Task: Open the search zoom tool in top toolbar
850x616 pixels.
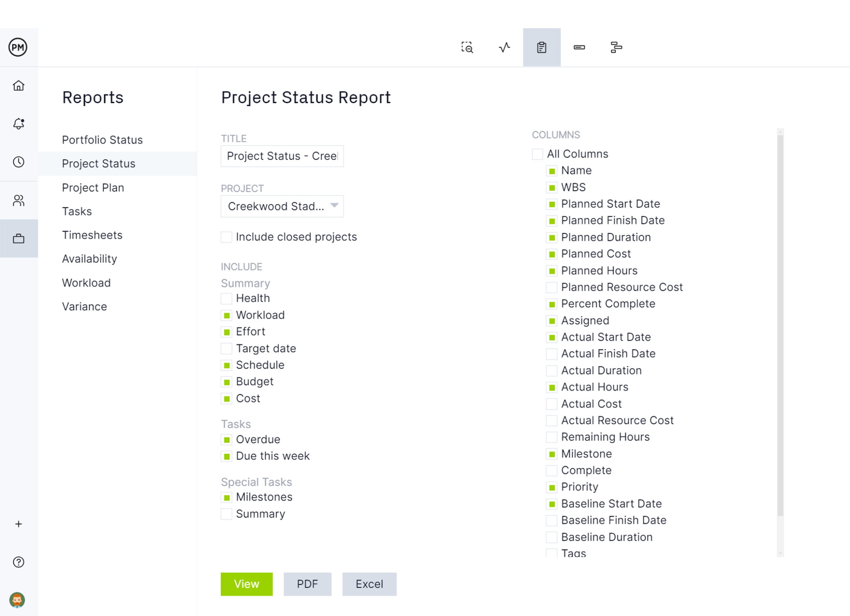Action: (x=467, y=47)
